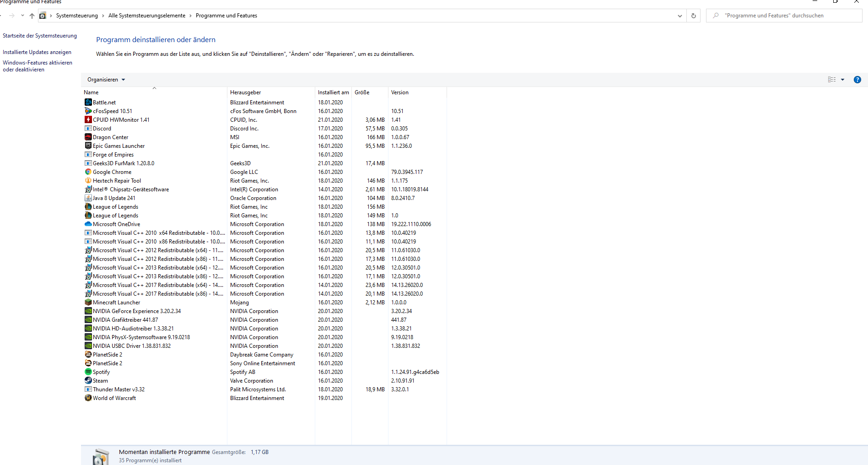Select Geeks3D FurMark 1.20.8.0 entry
Image resolution: width=868 pixels, height=465 pixels.
(264, 163)
